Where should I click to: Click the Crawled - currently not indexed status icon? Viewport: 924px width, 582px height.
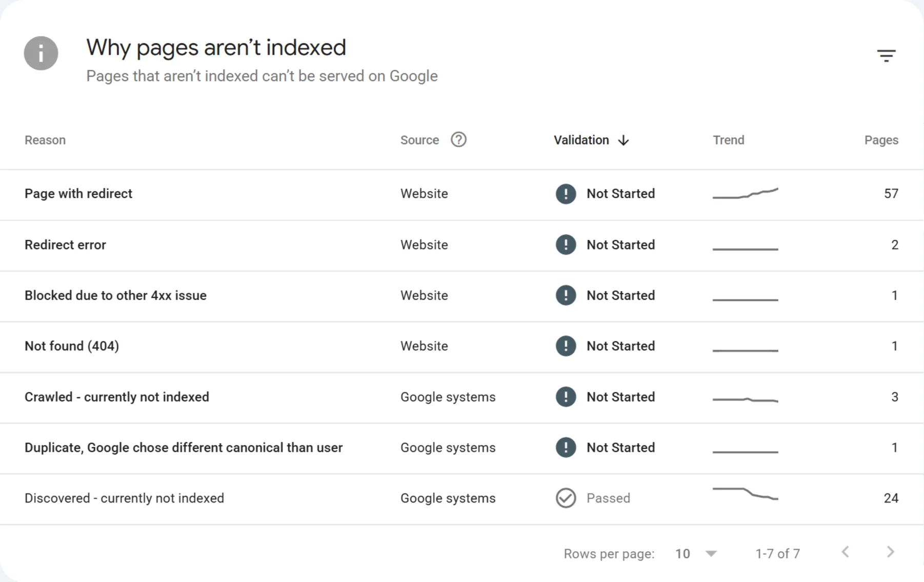(x=566, y=397)
